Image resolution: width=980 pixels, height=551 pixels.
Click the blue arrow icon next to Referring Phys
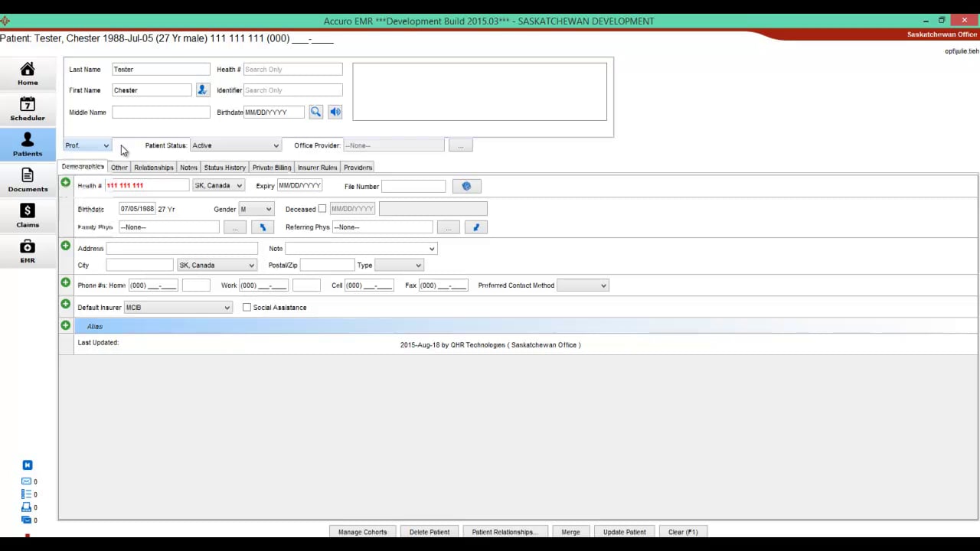point(476,227)
